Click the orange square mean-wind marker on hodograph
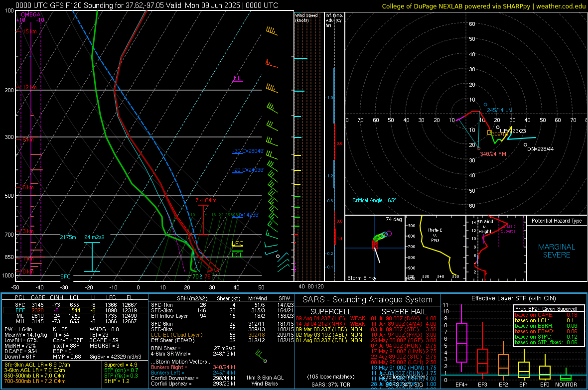Image resolution: width=588 pixels, height=390 pixels. pos(489,132)
